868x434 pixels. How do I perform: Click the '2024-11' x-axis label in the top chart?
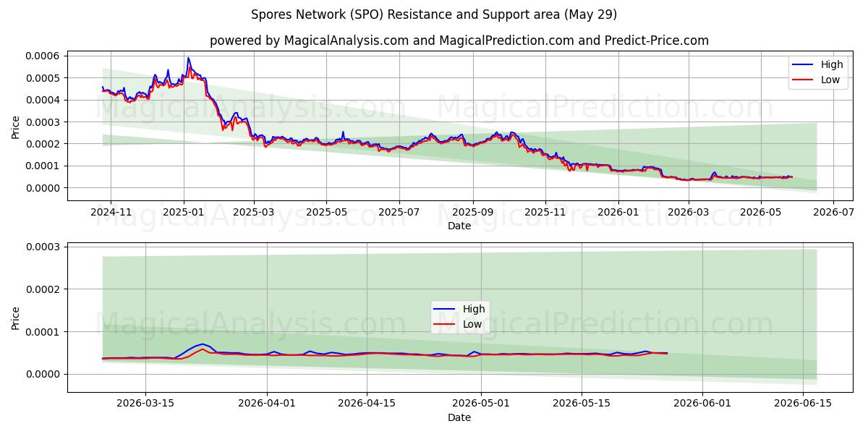tap(111, 213)
